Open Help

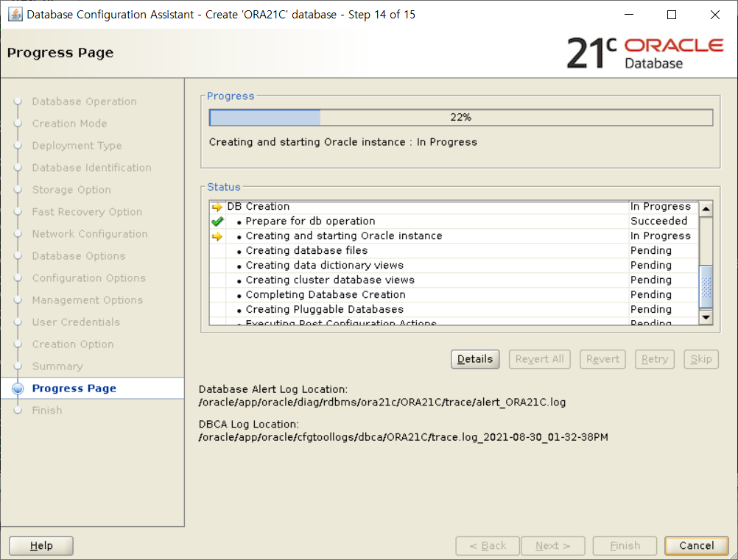pyautogui.click(x=41, y=546)
